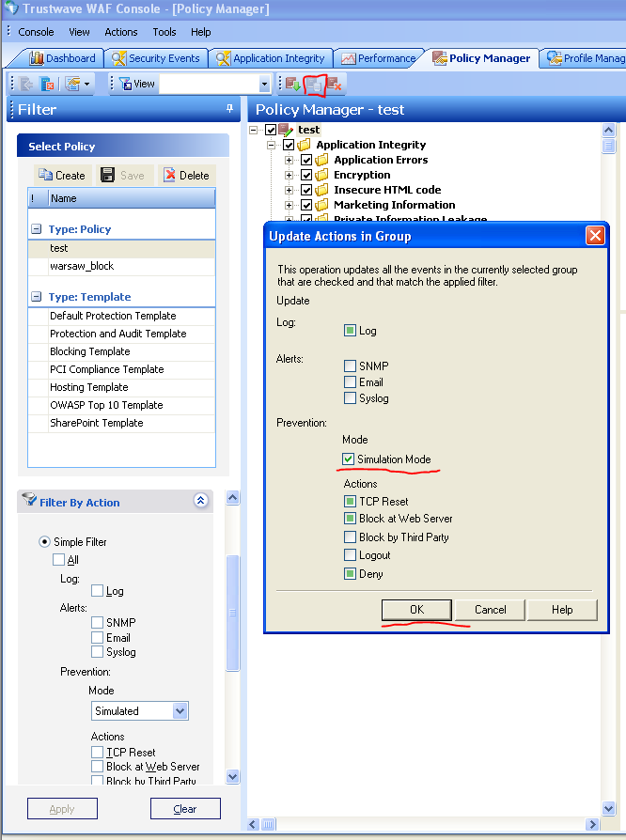The image size is (626, 840).
Task: Close the Update Actions in Group dialog
Action: [x=594, y=236]
